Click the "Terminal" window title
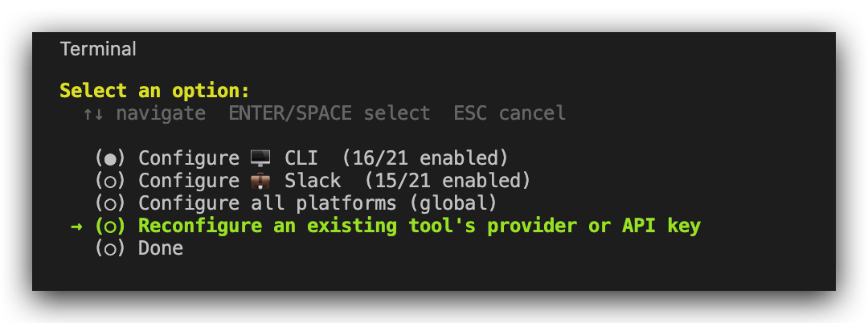Image resolution: width=868 pixels, height=323 pixels. (98, 49)
